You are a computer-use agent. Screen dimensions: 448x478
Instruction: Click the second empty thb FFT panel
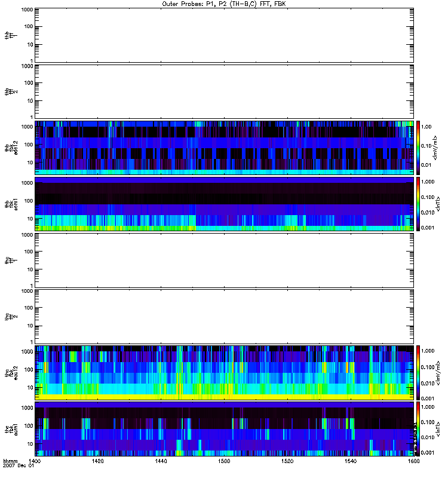pos(223,91)
